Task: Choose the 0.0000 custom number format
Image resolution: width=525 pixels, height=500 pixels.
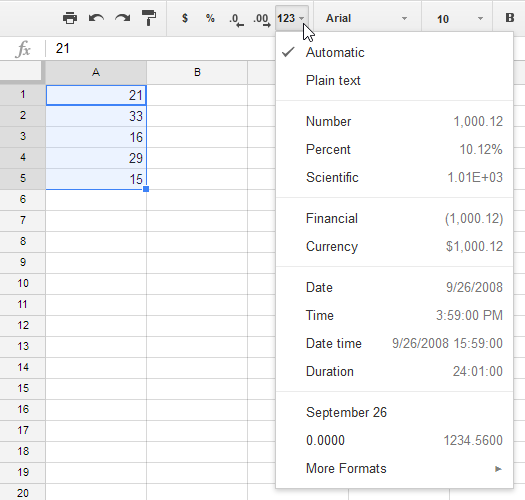Action: tap(394, 440)
